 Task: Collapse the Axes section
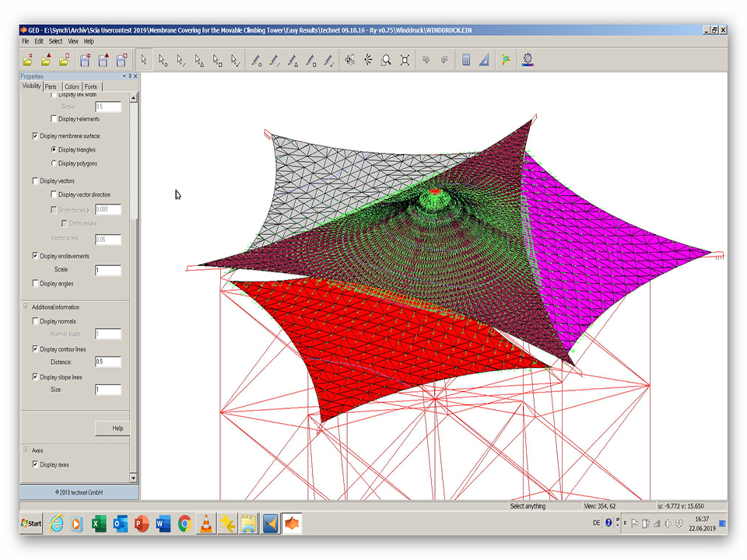(25, 450)
